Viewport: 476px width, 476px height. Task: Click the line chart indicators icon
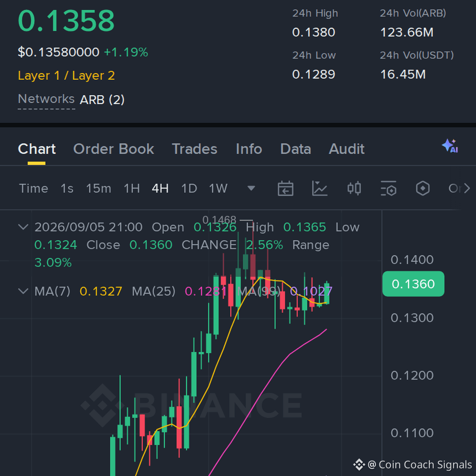pyautogui.click(x=320, y=189)
